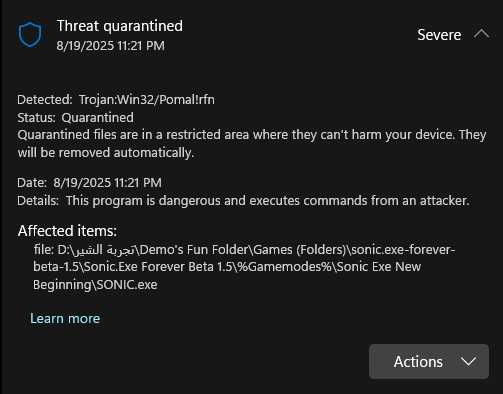This screenshot has width=503, height=394.
Task: Select the Trojan:Win32/Pomal!rfn detection name
Action: [147, 100]
